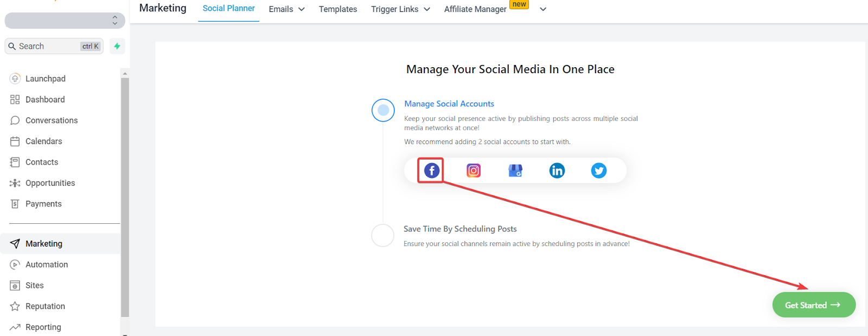Screen dimensions: 868x336
Task: Click the Opportunities icon in sidebar
Action: click(15, 183)
